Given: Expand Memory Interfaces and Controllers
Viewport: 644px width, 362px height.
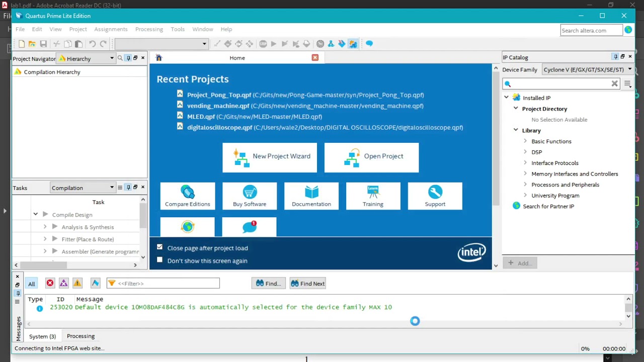Looking at the screenshot, I should [x=525, y=173].
